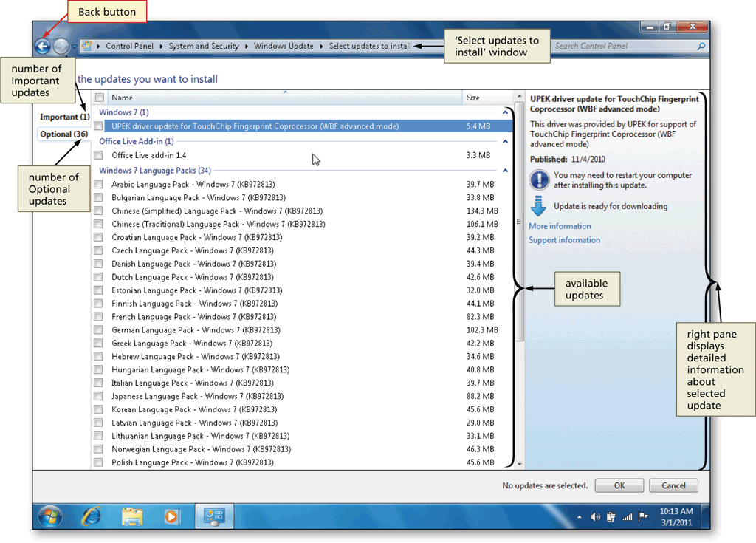The height and width of the screenshot is (543, 756).
Task: Launch Internet Explorer from the taskbar
Action: click(91, 516)
